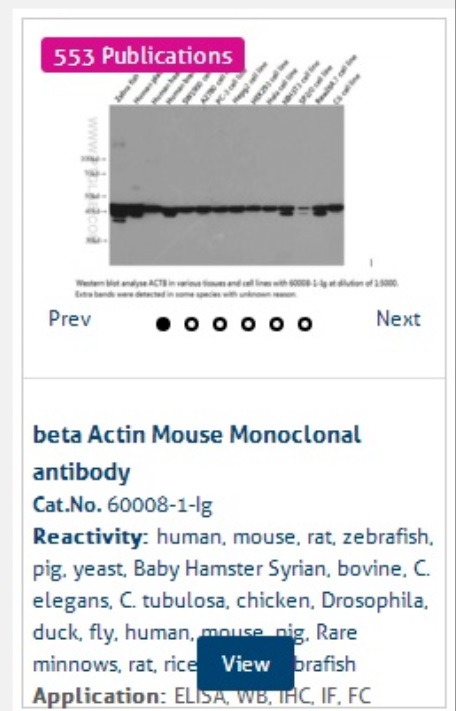The image size is (456, 711).
Task: Click the Application label
Action: point(100,696)
